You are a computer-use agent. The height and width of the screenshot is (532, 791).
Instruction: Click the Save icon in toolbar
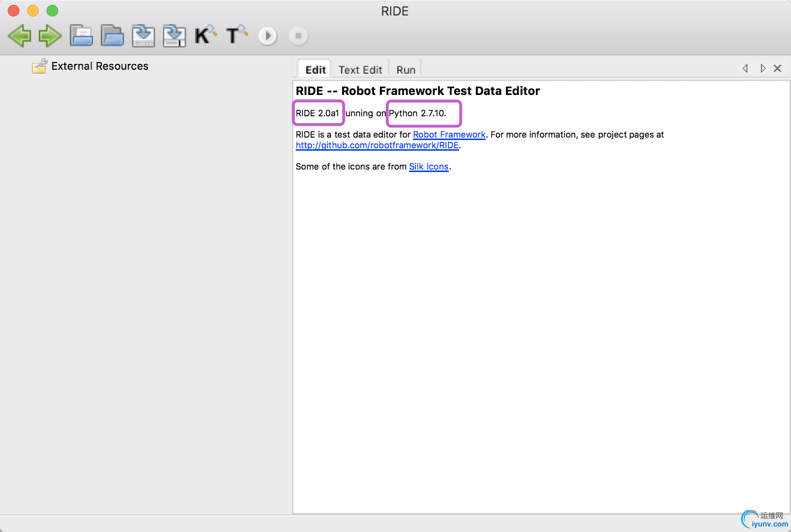point(143,36)
